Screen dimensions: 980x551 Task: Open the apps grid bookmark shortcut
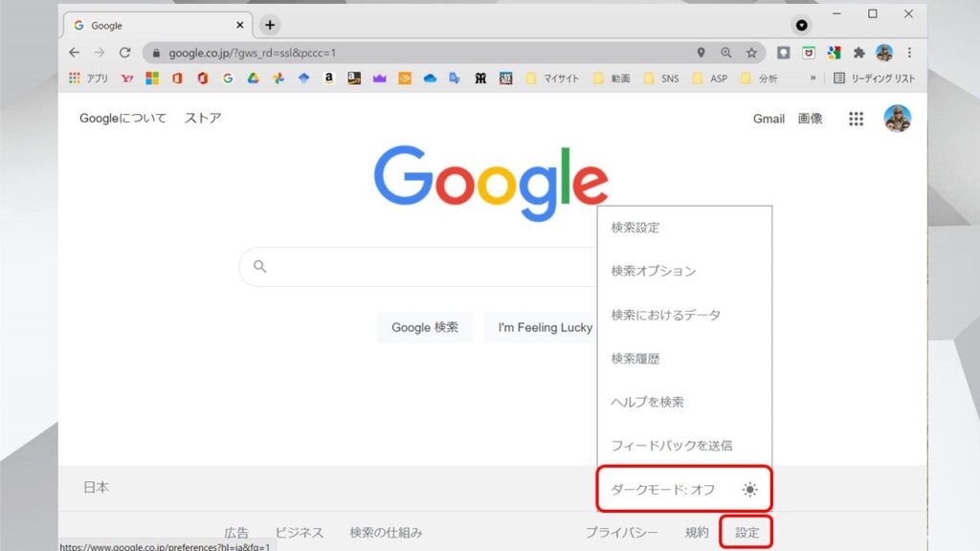tap(75, 78)
